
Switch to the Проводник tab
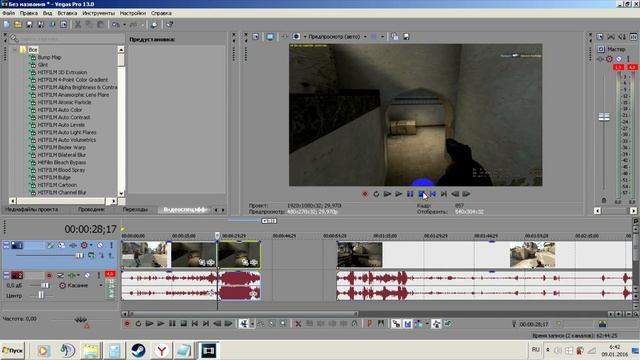(x=91, y=209)
